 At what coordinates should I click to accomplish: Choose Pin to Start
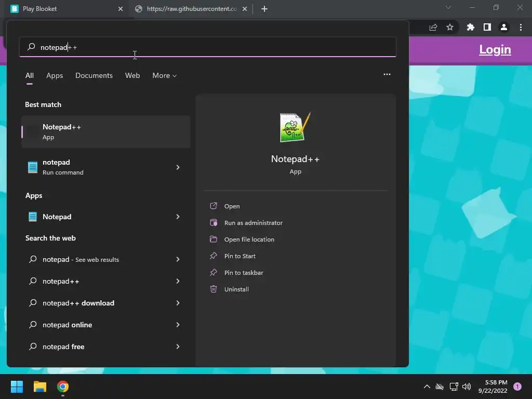[x=240, y=256]
